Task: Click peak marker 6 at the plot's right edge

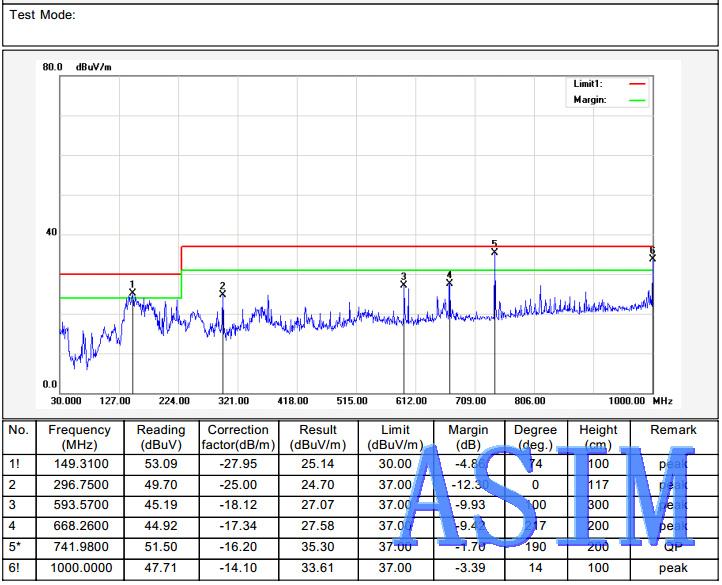Action: [652, 258]
